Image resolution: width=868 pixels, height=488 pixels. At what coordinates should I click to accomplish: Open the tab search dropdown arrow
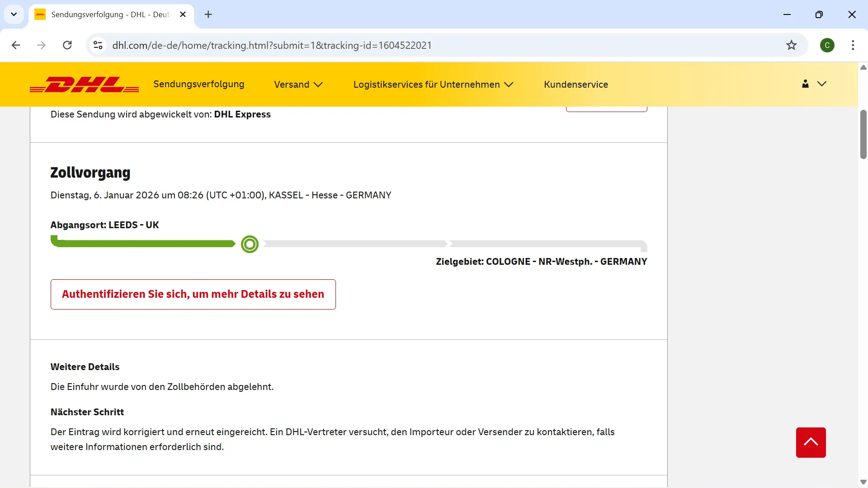click(14, 14)
